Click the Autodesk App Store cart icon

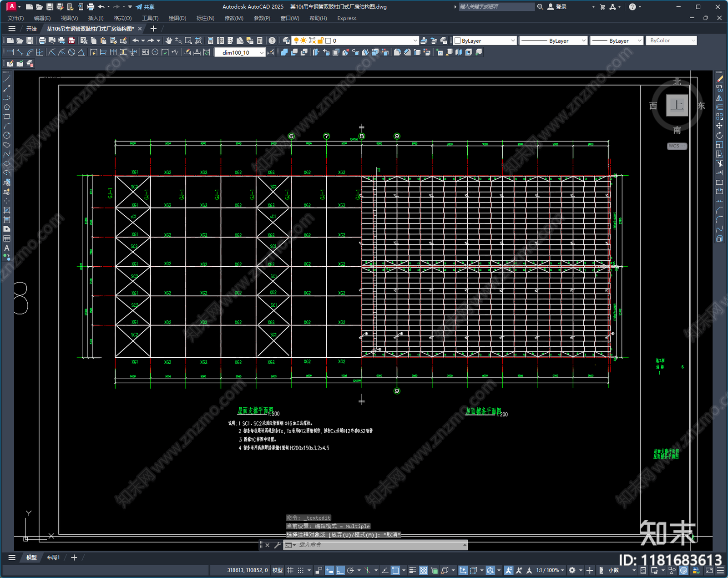click(x=602, y=7)
